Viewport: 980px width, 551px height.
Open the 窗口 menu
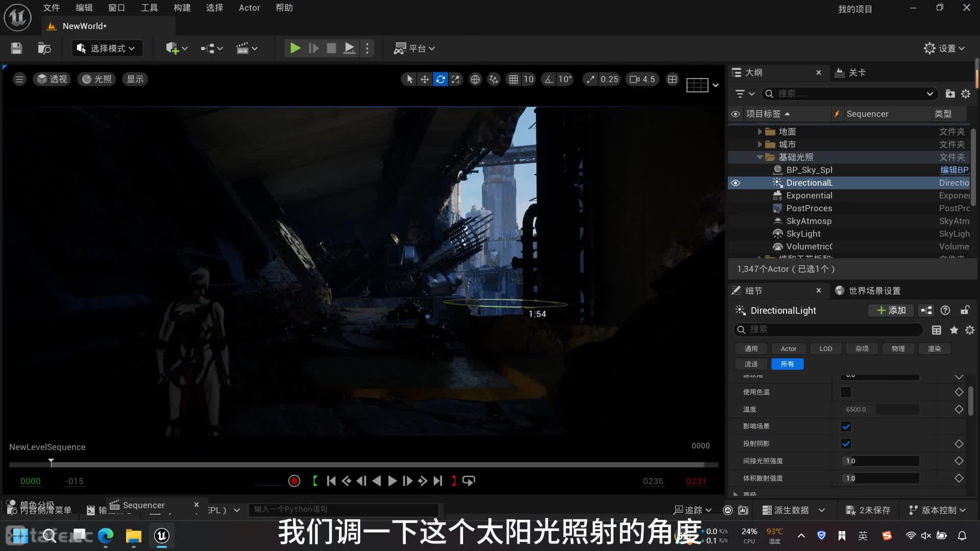coord(117,8)
